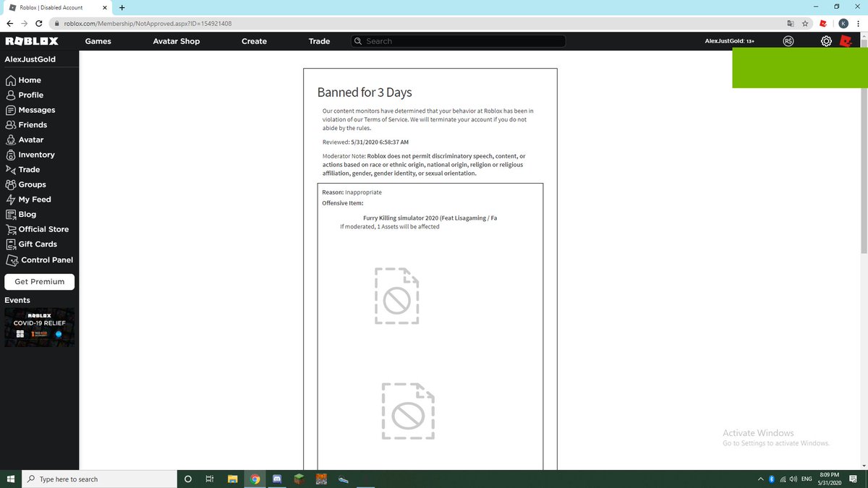The height and width of the screenshot is (488, 868).
Task: Click the Translate page icon in the address bar
Action: pyautogui.click(x=790, y=23)
